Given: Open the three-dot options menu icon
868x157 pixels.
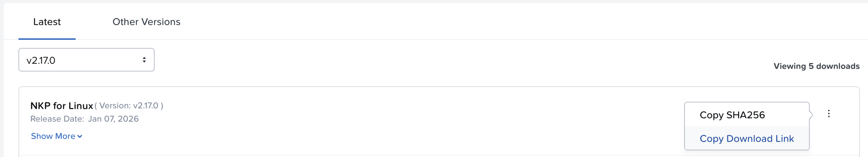Looking at the screenshot, I should (x=829, y=114).
